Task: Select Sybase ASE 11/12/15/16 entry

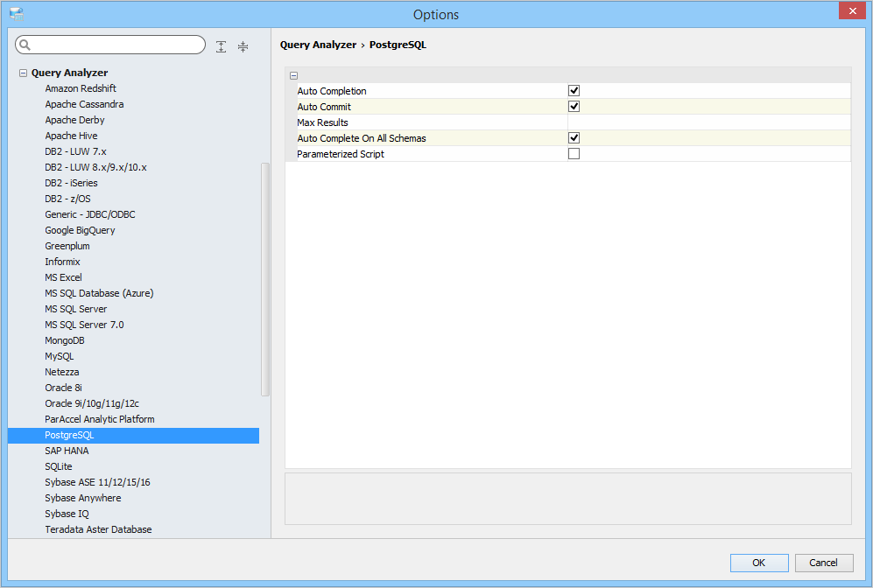Action: (97, 482)
